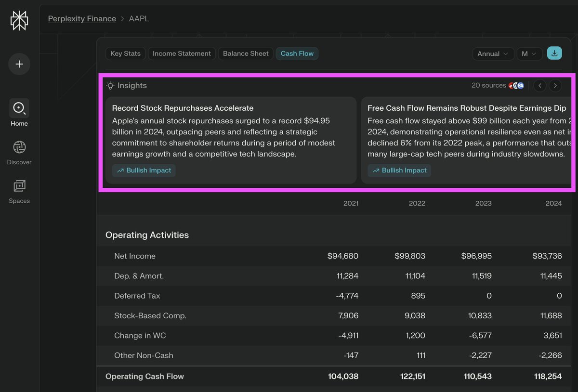Click the Perplexity logo icon

(19, 20)
